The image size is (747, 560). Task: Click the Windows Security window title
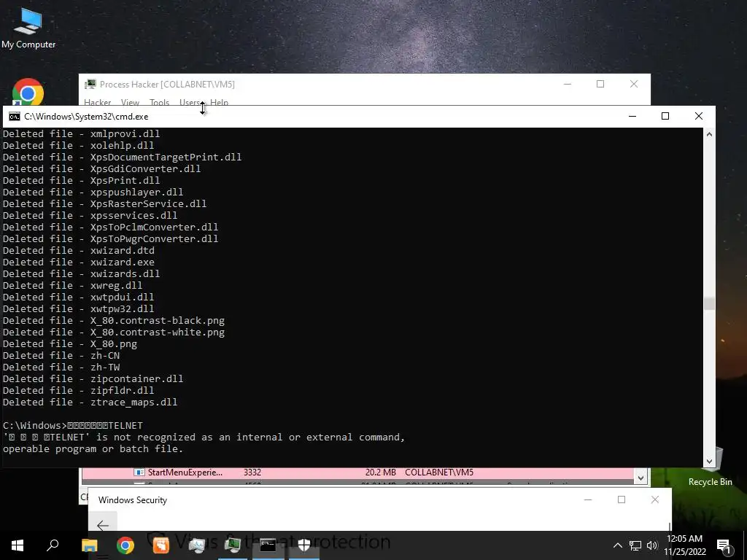[x=133, y=500]
